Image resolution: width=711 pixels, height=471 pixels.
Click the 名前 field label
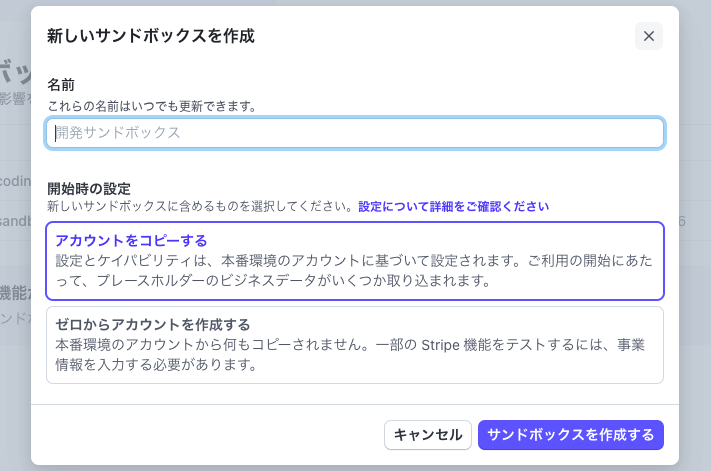tap(61, 85)
